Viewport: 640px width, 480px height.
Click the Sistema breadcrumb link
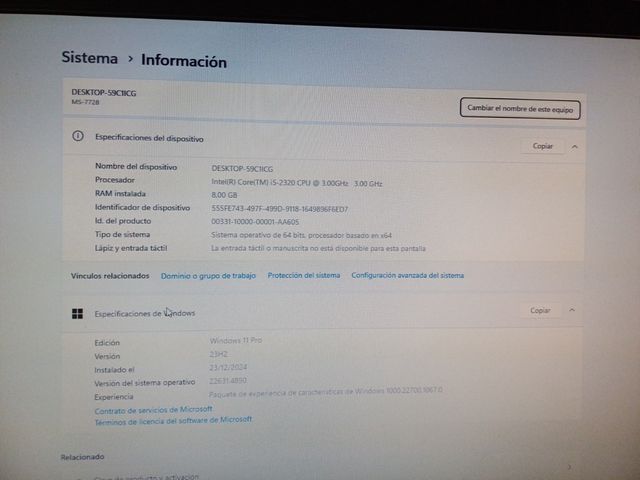pos(89,57)
